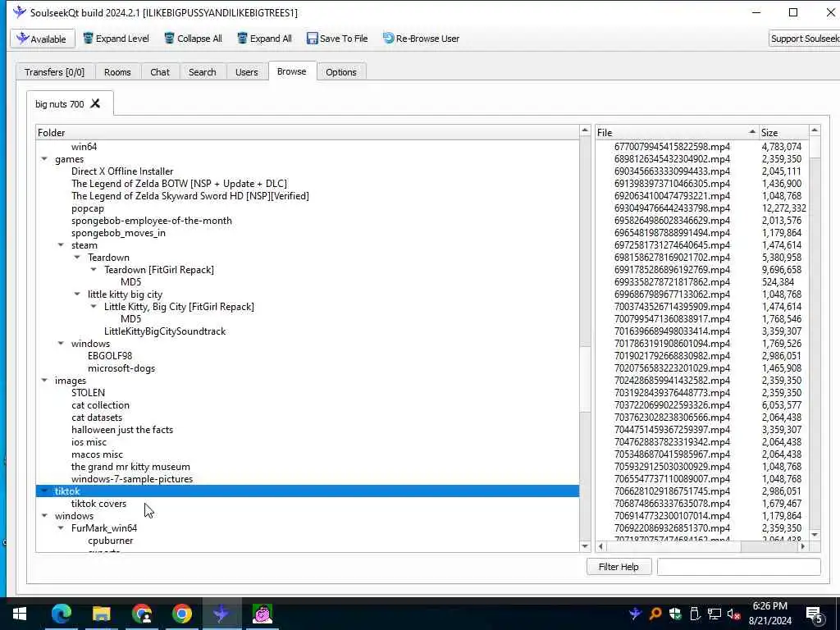Open Microsoft Edge from the taskbar
840x630 pixels.
(x=61, y=614)
